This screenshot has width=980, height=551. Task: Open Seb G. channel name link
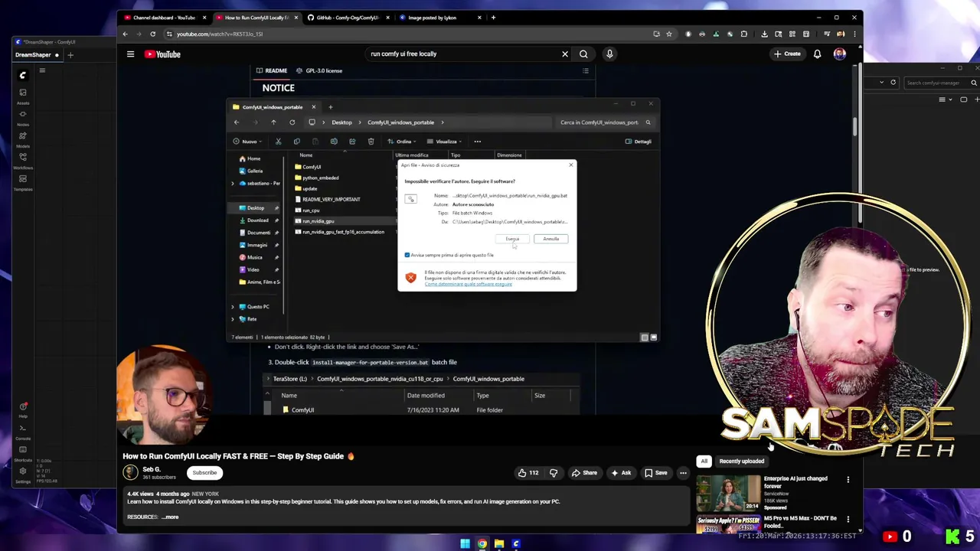click(152, 469)
